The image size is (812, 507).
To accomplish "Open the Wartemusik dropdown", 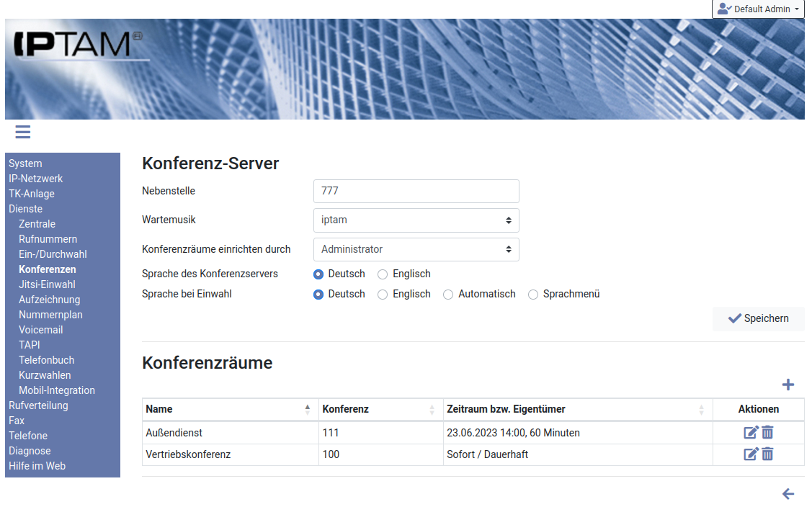I will click(416, 220).
